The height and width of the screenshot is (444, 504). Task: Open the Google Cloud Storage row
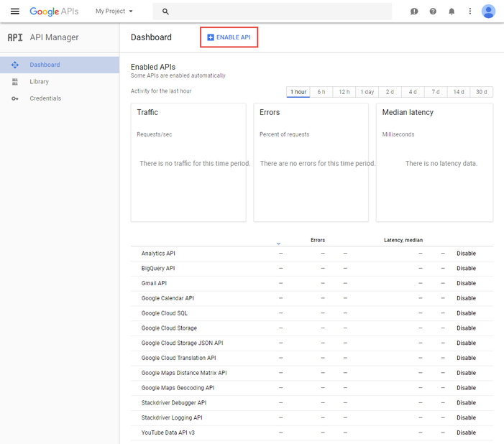(312, 328)
